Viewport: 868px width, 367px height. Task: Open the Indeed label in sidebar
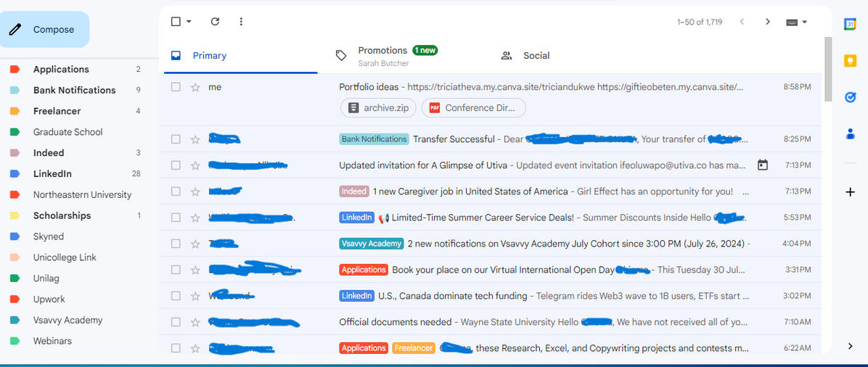[x=49, y=153]
